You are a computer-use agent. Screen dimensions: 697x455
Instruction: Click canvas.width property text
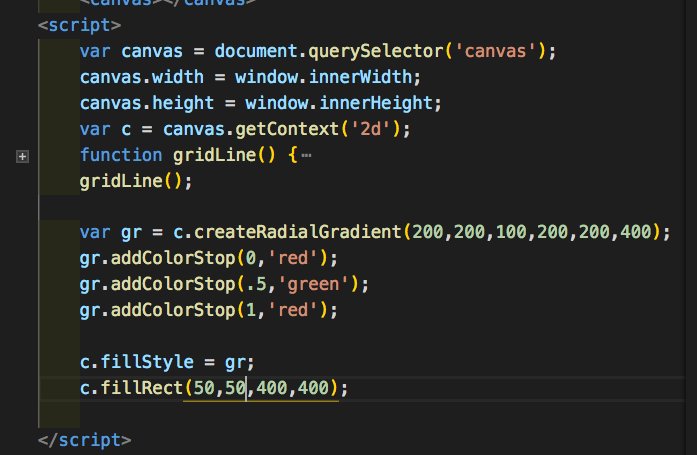pyautogui.click(x=142, y=77)
